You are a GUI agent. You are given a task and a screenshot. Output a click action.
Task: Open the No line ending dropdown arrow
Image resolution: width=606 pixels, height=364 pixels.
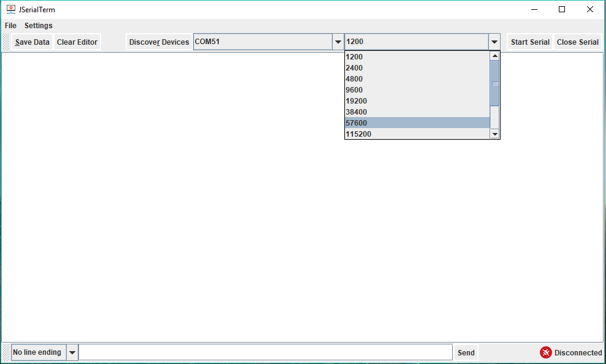click(x=72, y=352)
